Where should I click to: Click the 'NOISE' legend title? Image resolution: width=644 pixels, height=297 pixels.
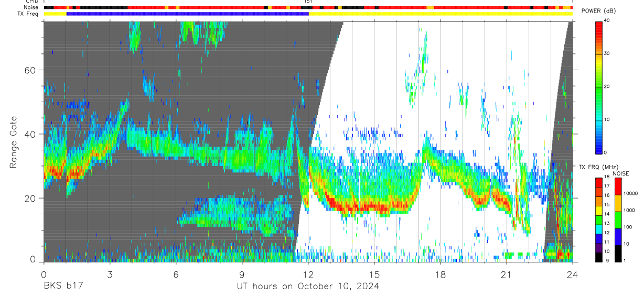pos(621,173)
